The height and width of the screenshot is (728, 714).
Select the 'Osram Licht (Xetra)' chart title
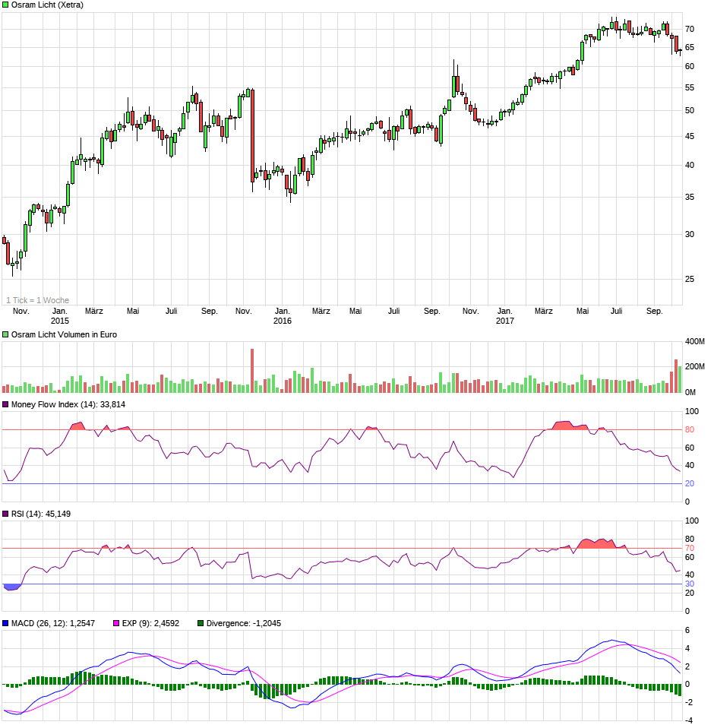(x=47, y=5)
